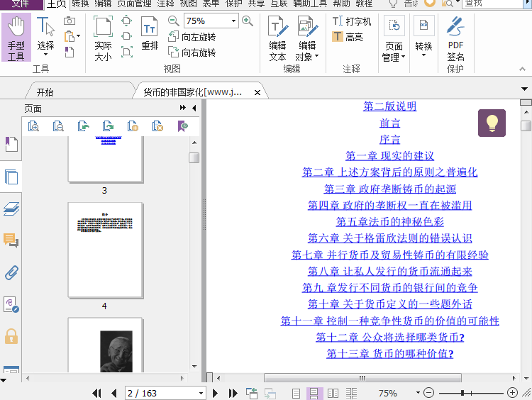
Task: Select page 4 thumbnail
Action: pyautogui.click(x=105, y=250)
